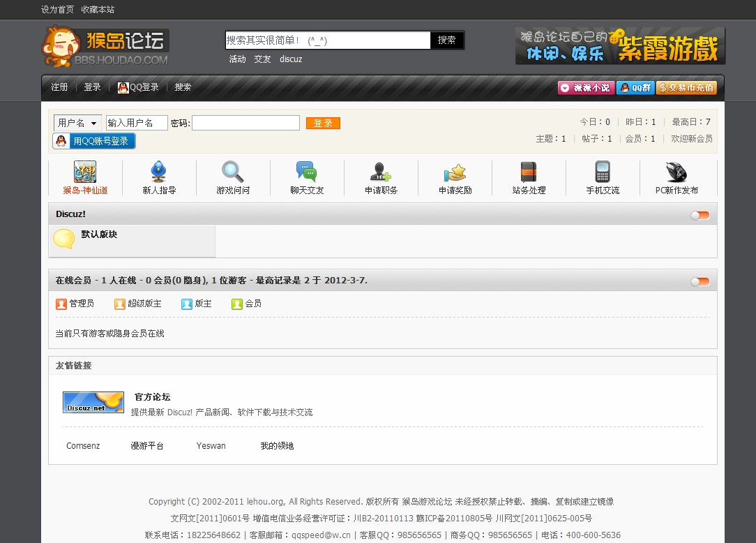Click the discuz hot search keyword
This screenshot has height=543, width=756.
click(x=291, y=59)
